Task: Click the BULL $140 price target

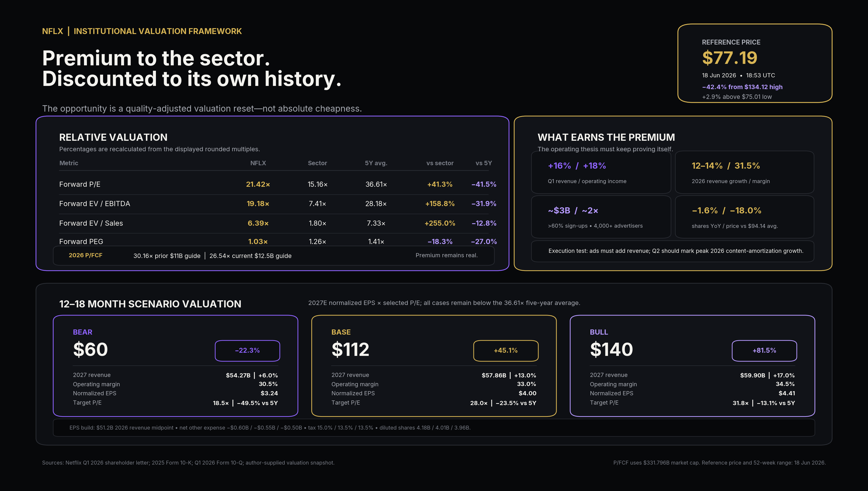Action: coord(611,349)
